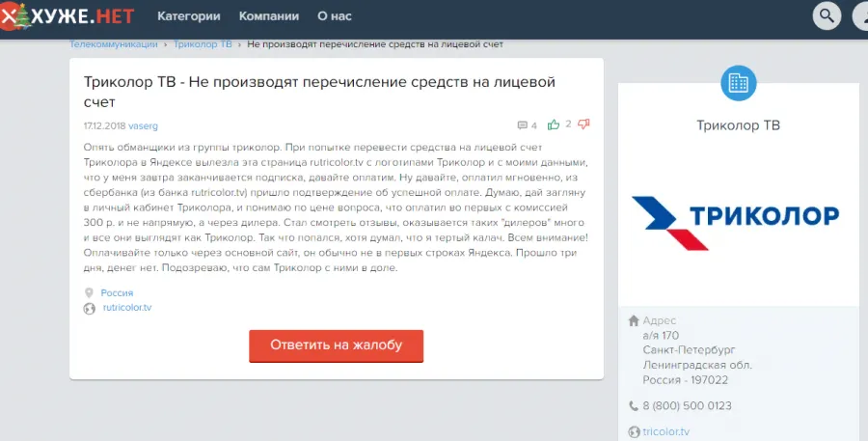Image resolution: width=868 pixels, height=441 pixels.
Task: Click the complaint title heading
Action: (x=319, y=92)
